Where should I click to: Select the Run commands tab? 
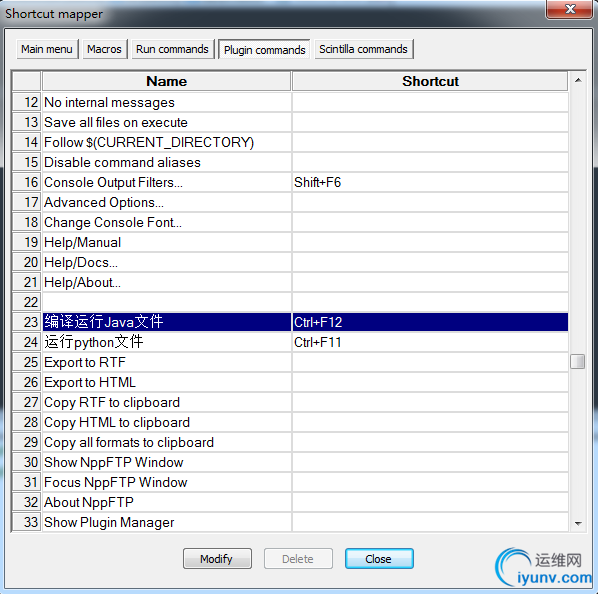[172, 49]
